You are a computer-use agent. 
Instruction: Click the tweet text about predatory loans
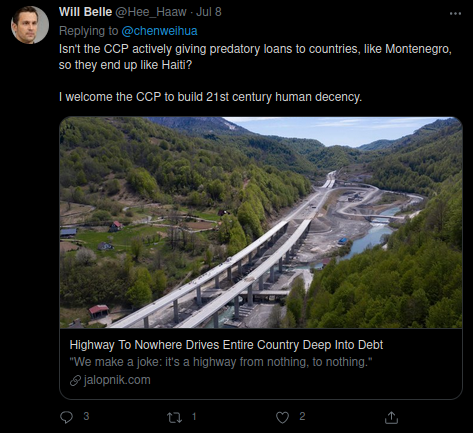point(255,57)
